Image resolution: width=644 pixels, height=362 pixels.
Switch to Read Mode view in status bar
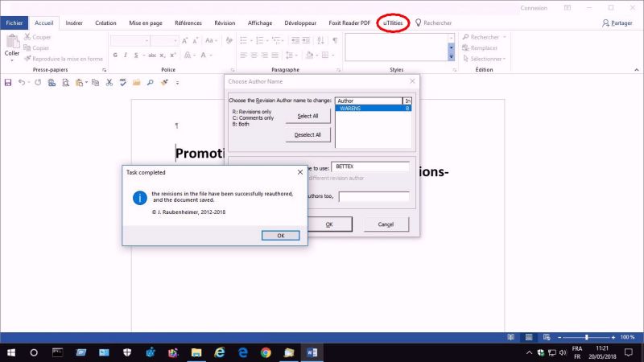(510, 337)
